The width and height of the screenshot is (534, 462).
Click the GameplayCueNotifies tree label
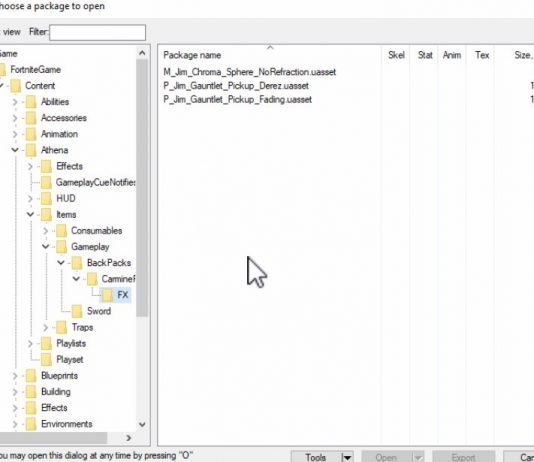[x=96, y=182]
